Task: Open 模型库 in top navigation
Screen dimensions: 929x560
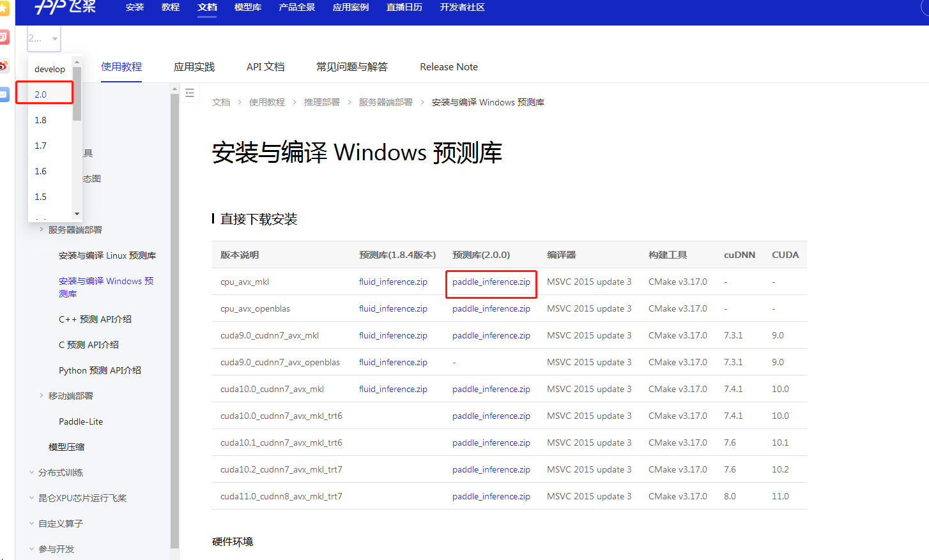Action: point(248,7)
